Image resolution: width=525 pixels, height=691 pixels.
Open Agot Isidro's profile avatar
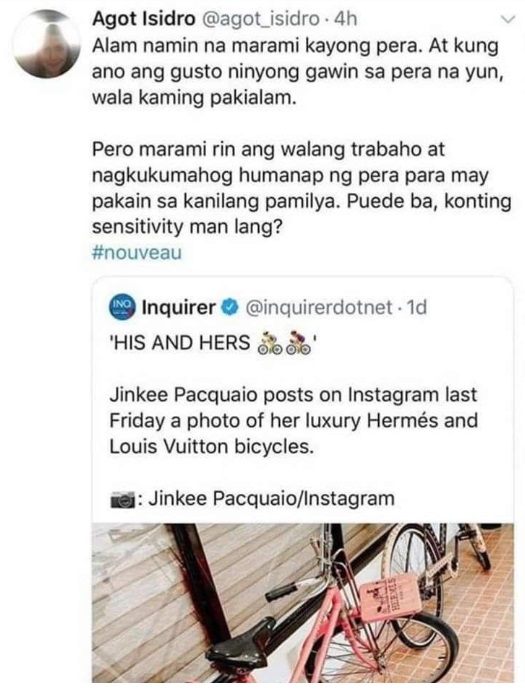click(47, 45)
